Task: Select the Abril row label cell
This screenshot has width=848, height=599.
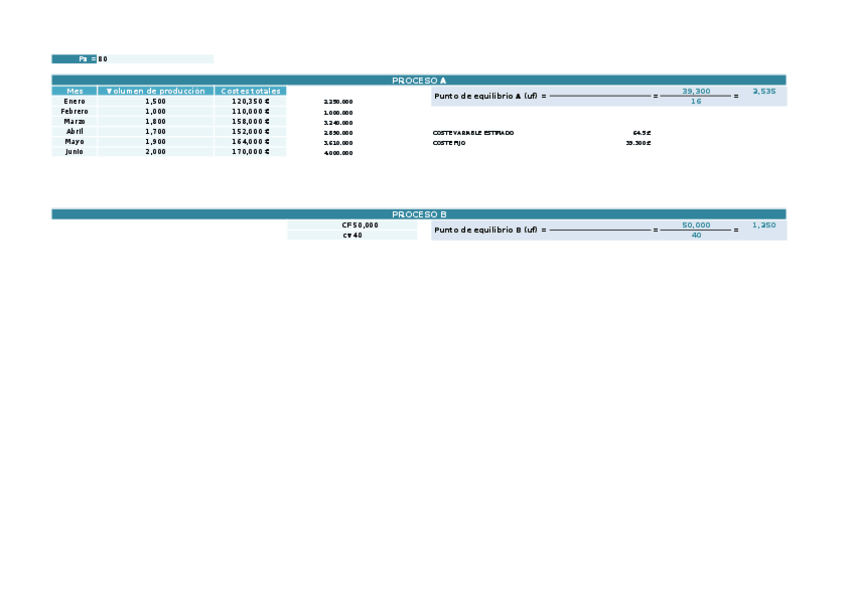Action: [74, 131]
